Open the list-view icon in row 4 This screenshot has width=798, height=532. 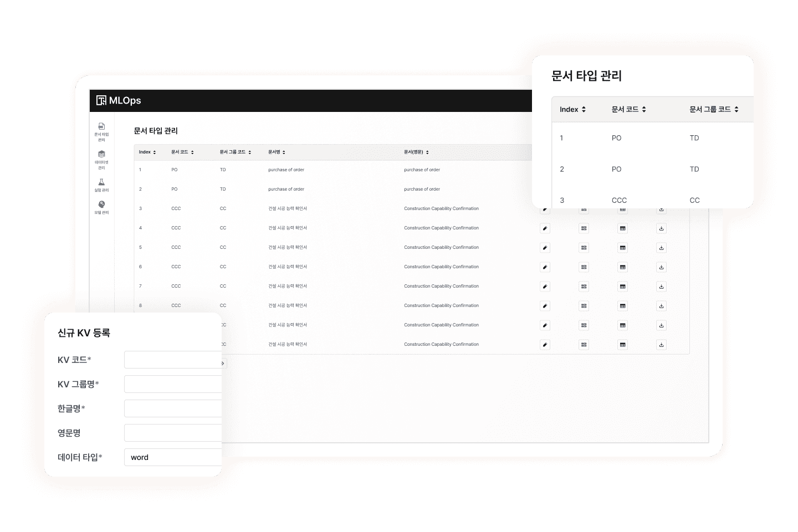tap(584, 228)
